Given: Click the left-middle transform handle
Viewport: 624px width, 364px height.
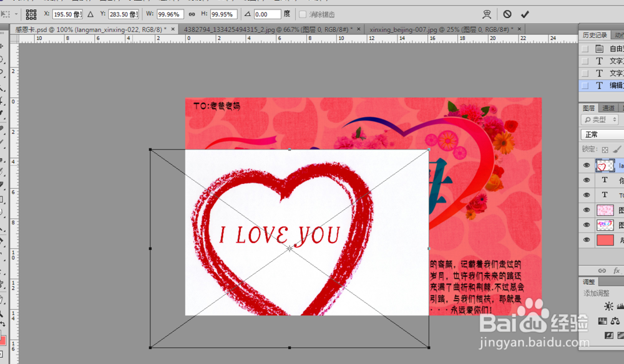Looking at the screenshot, I should (150, 248).
